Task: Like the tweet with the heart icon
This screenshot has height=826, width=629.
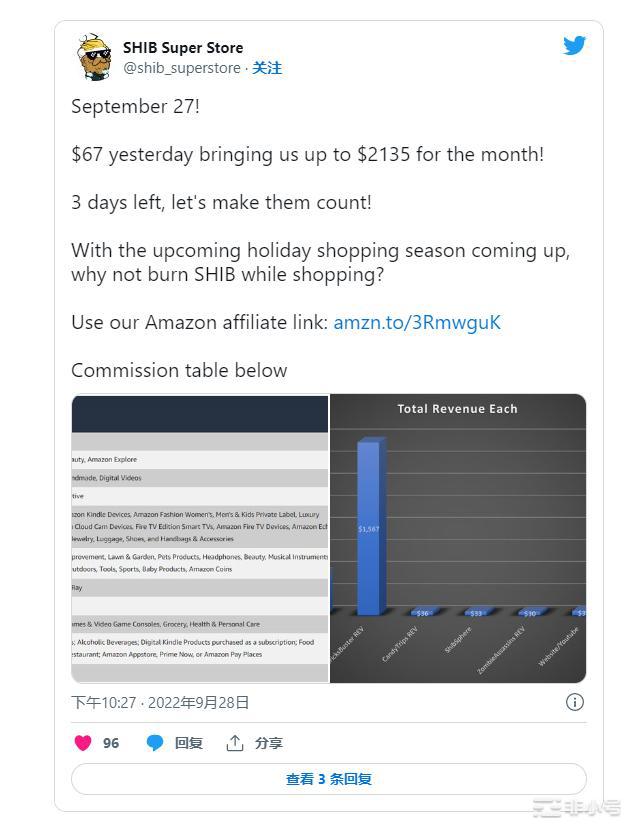Action: point(83,743)
